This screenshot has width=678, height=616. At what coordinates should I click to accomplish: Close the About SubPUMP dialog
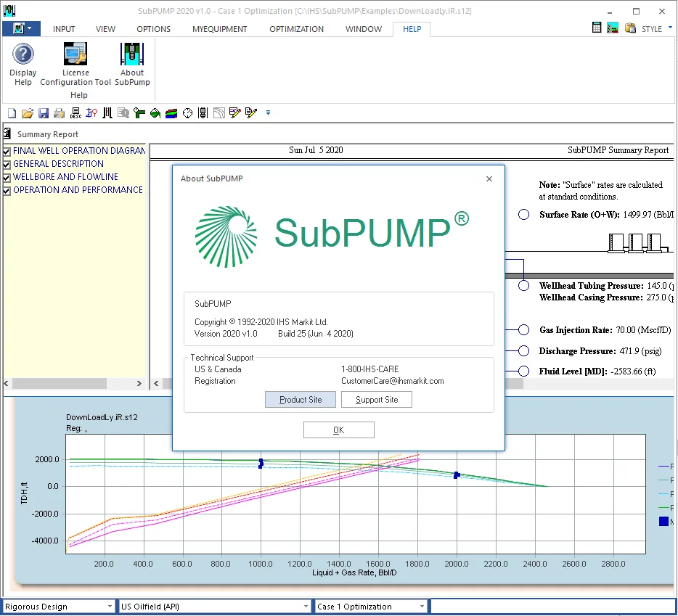pyautogui.click(x=489, y=178)
